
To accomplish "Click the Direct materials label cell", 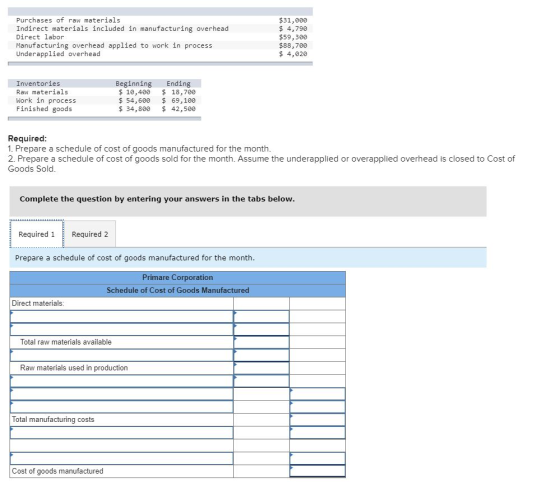I will 122,303.
